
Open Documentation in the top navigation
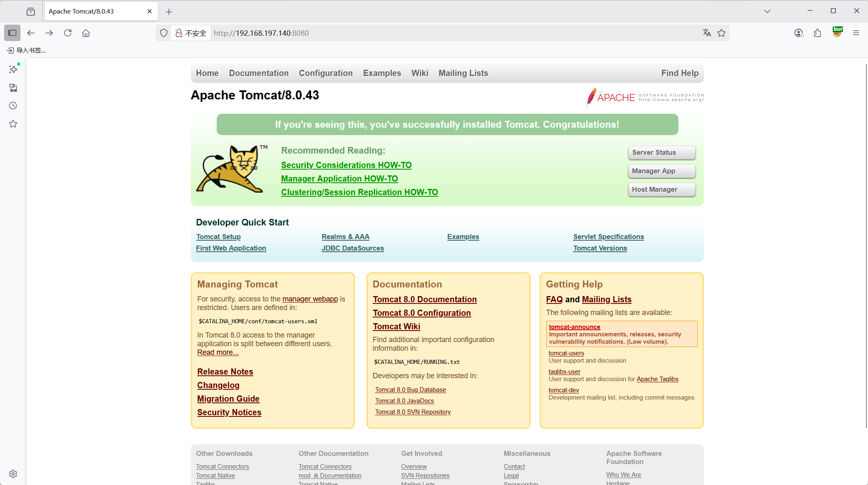259,73
